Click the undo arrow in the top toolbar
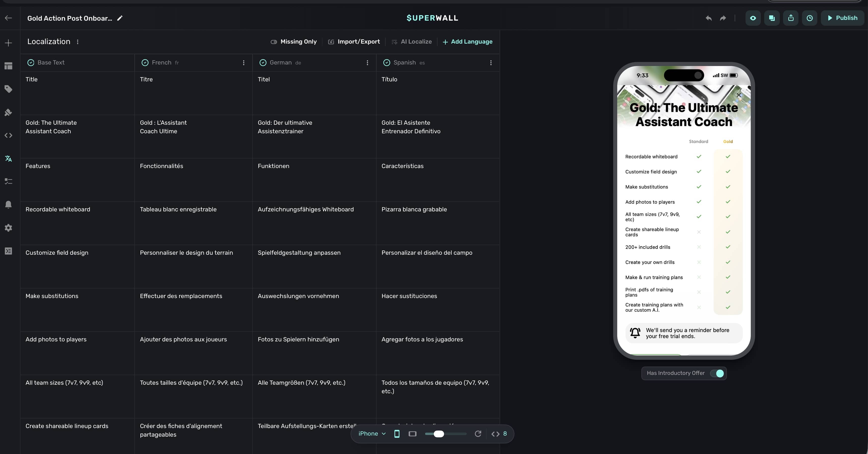868x454 pixels. point(709,18)
